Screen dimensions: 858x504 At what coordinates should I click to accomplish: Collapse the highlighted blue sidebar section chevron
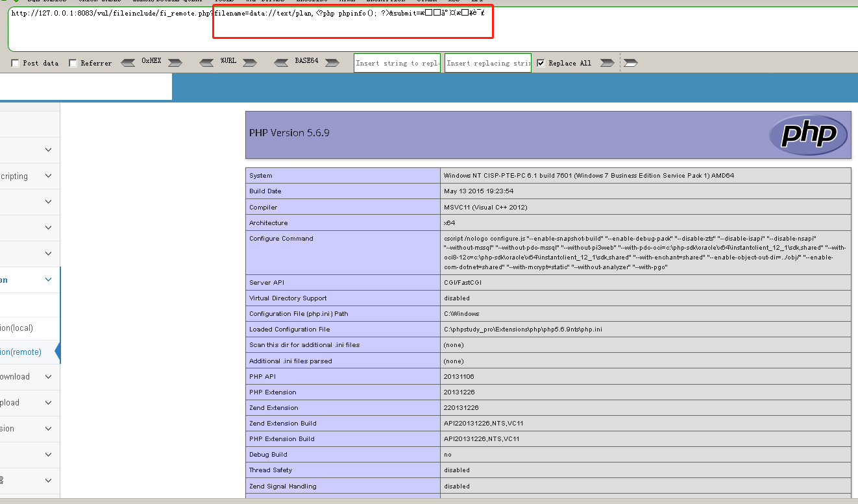48,280
